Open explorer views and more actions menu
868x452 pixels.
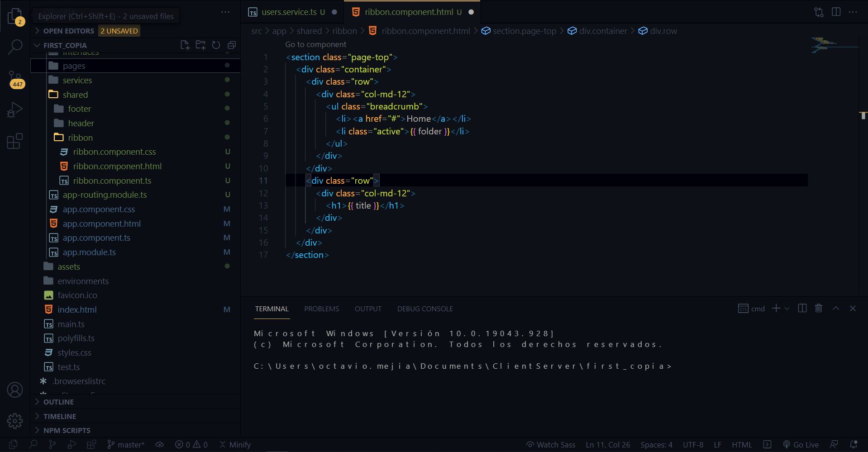pos(225,12)
